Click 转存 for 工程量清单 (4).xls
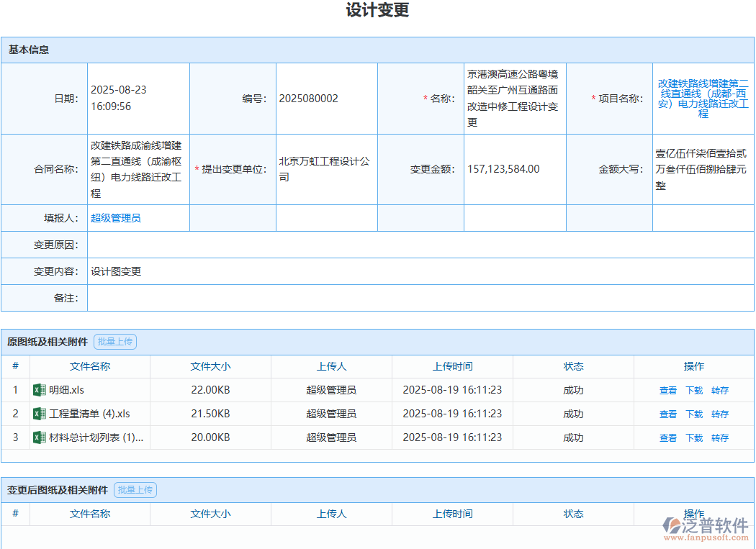 [719, 413]
